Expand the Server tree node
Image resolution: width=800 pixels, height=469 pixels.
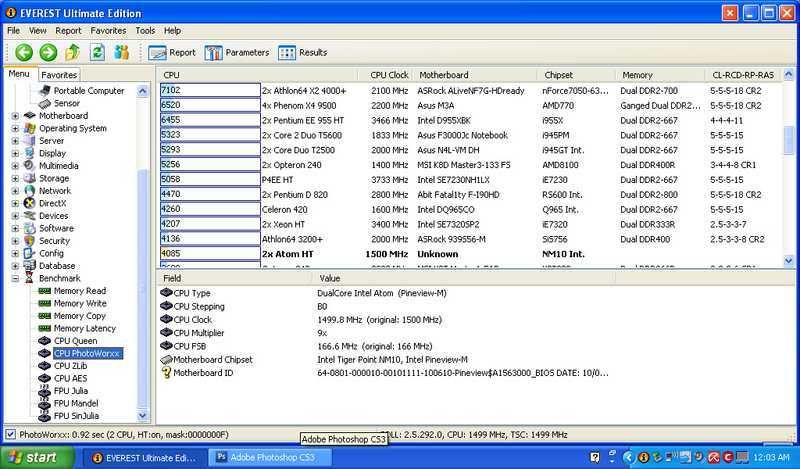(x=15, y=141)
